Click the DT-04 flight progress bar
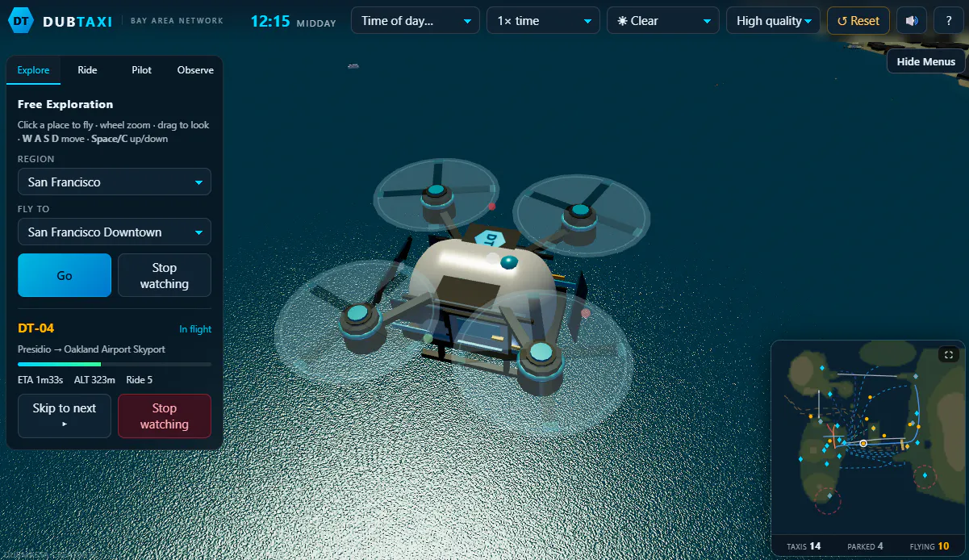Screen dimensions: 969x560 (x=115, y=365)
